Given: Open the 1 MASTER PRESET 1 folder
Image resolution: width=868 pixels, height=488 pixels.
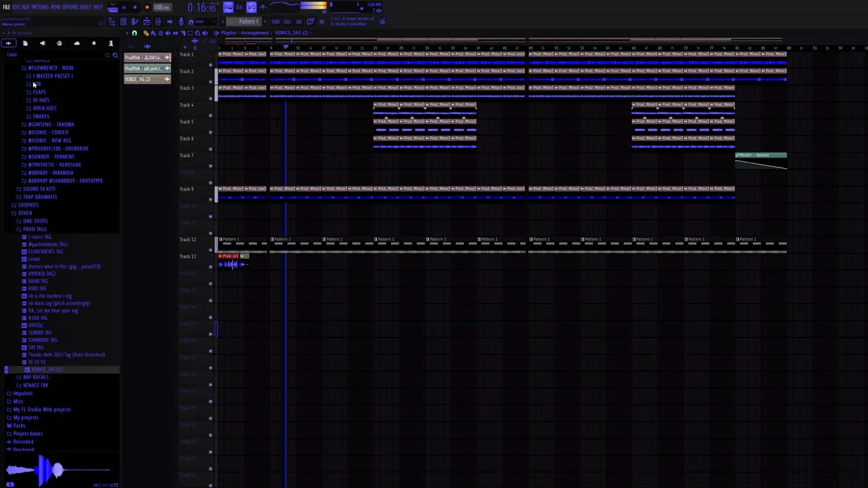Looking at the screenshot, I should [50, 76].
